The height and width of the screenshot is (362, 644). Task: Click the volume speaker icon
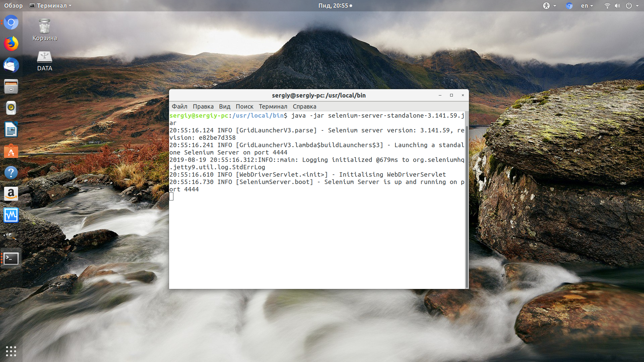[618, 6]
